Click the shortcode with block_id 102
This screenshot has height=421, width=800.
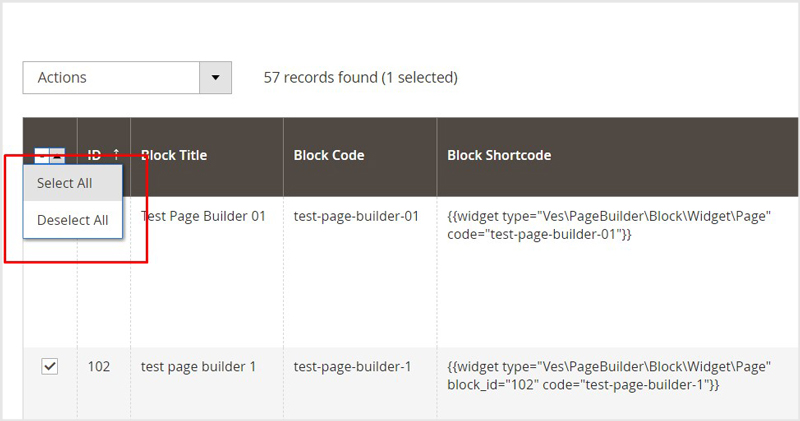point(608,375)
